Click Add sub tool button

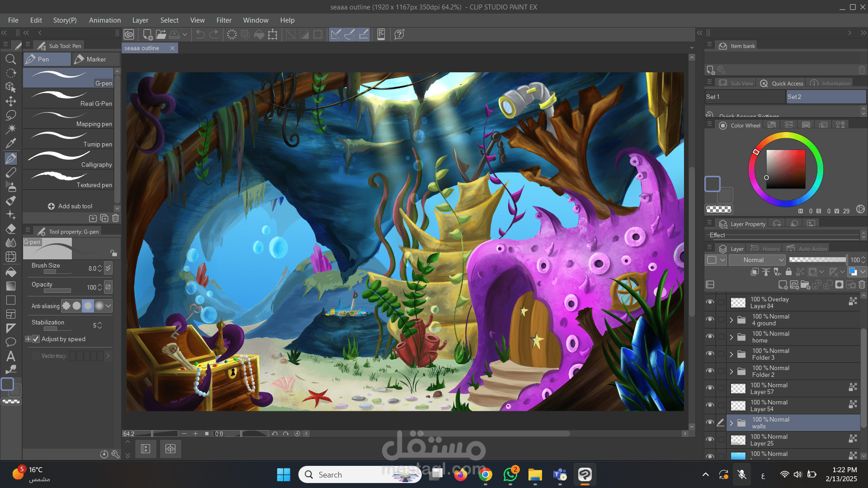pos(70,206)
